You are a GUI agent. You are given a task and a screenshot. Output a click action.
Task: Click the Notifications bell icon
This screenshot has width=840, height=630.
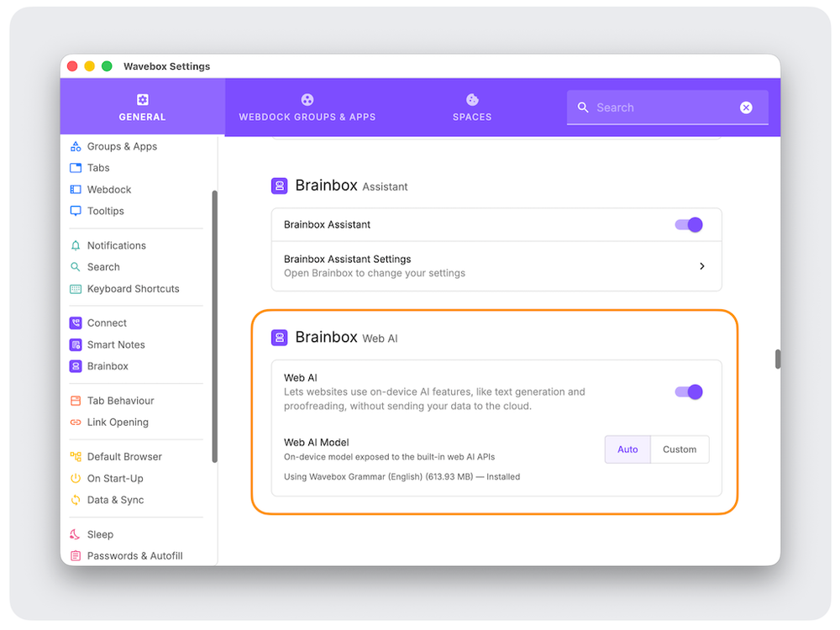click(76, 245)
